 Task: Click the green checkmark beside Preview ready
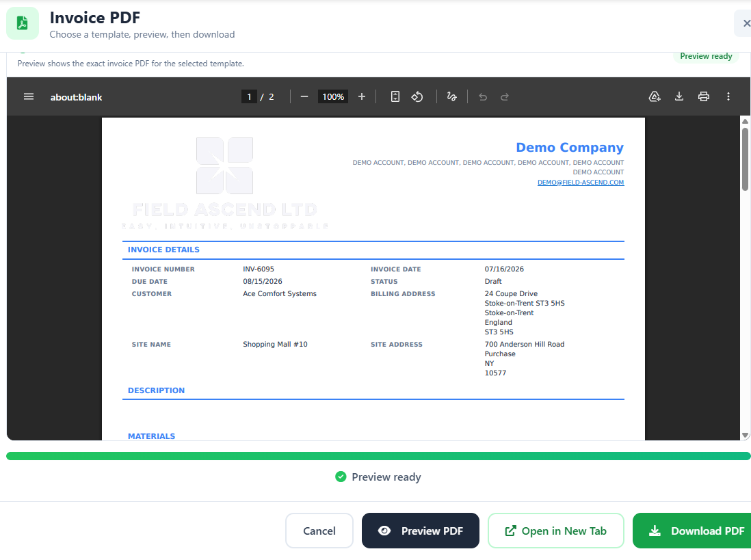pos(341,477)
